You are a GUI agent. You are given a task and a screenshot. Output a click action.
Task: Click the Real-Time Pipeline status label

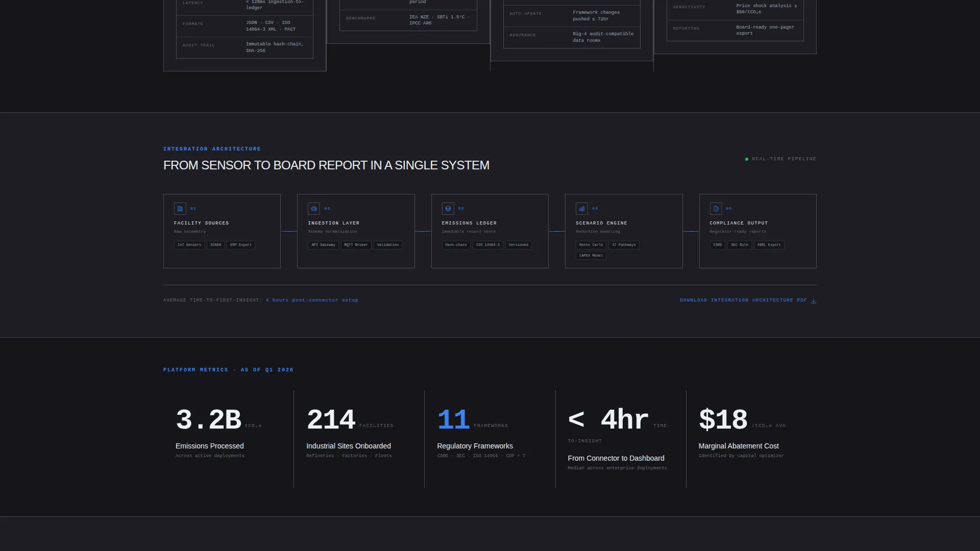[x=784, y=159]
